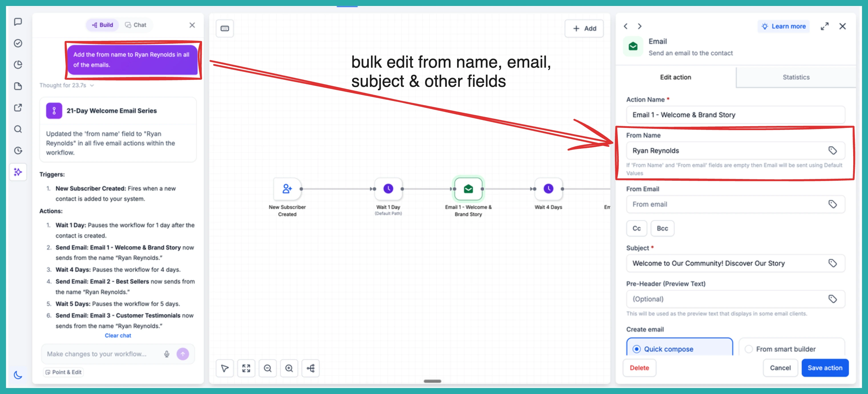
Task: Auto-arrange workflow layout icon
Action: (x=311, y=368)
